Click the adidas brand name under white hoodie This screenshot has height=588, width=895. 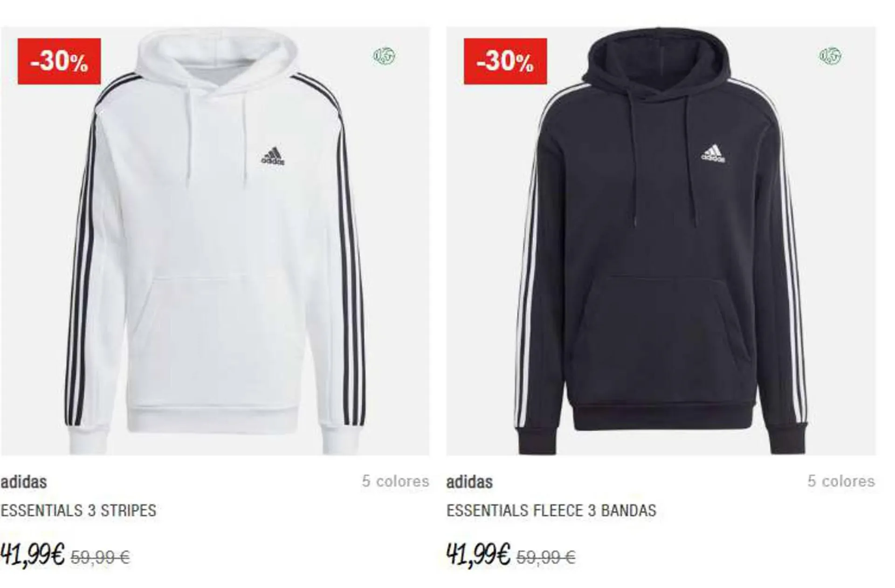point(23,482)
